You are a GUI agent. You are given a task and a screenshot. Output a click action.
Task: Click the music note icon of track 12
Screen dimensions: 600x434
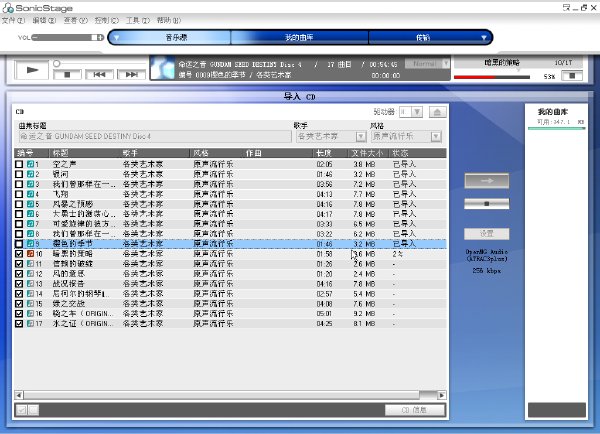tap(31, 274)
